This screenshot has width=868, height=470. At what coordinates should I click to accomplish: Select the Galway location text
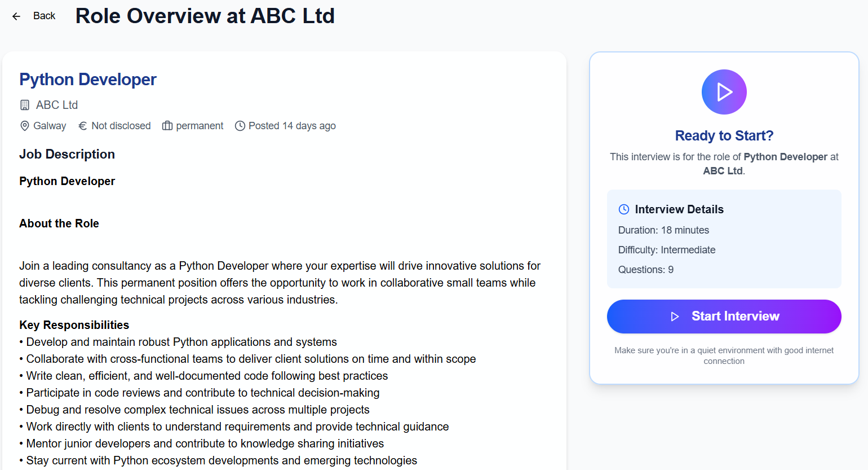[x=51, y=125]
